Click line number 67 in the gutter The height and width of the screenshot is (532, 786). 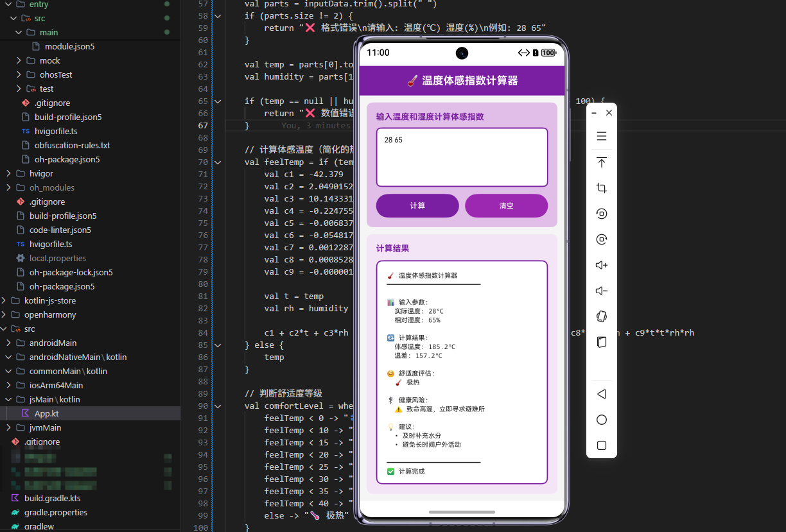[x=203, y=125]
